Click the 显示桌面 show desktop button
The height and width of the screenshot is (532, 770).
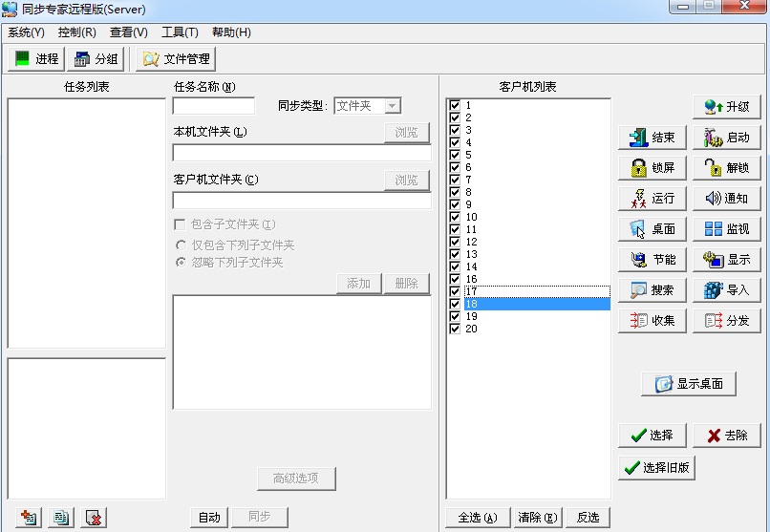[x=689, y=384]
